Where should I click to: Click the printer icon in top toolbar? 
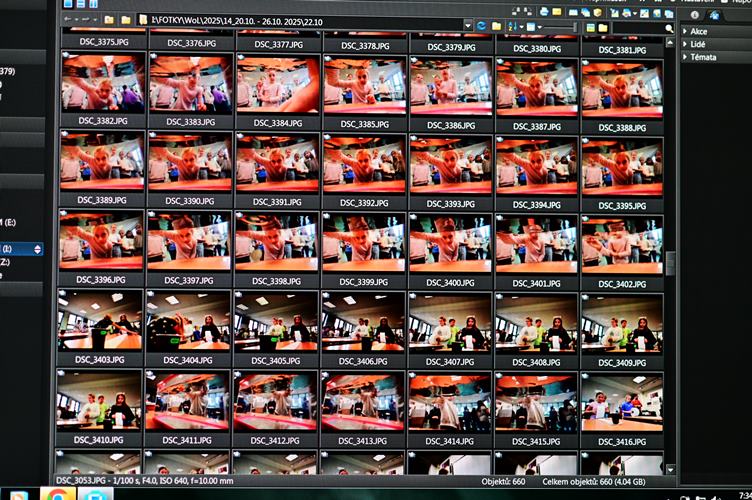(543, 11)
